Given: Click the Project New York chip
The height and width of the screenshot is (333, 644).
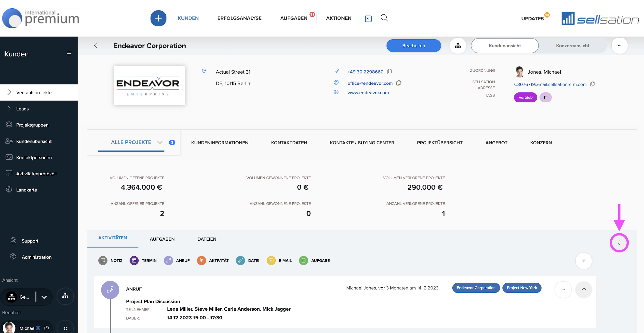Looking at the screenshot, I should pyautogui.click(x=522, y=288).
